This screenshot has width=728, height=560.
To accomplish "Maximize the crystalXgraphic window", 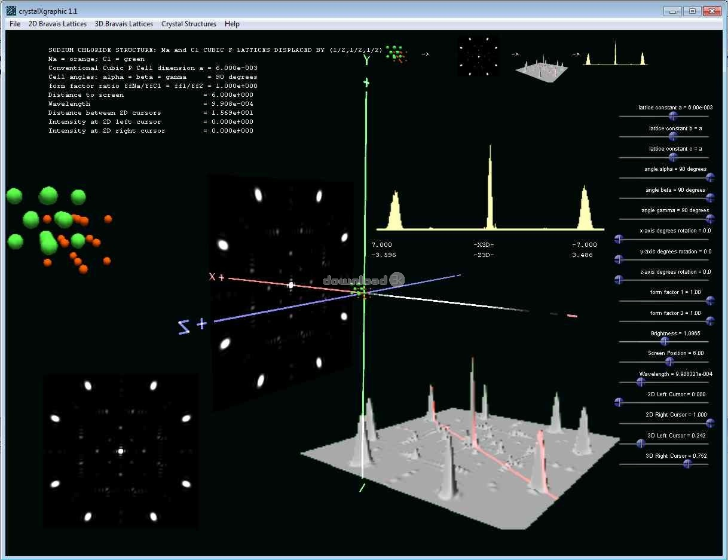I will 692,11.
